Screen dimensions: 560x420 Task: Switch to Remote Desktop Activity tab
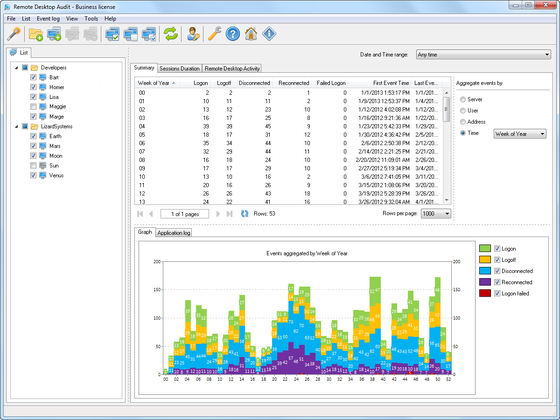click(x=232, y=68)
